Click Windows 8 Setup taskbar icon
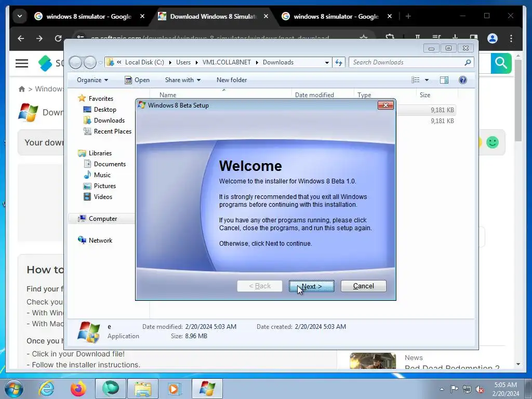 (x=207, y=389)
